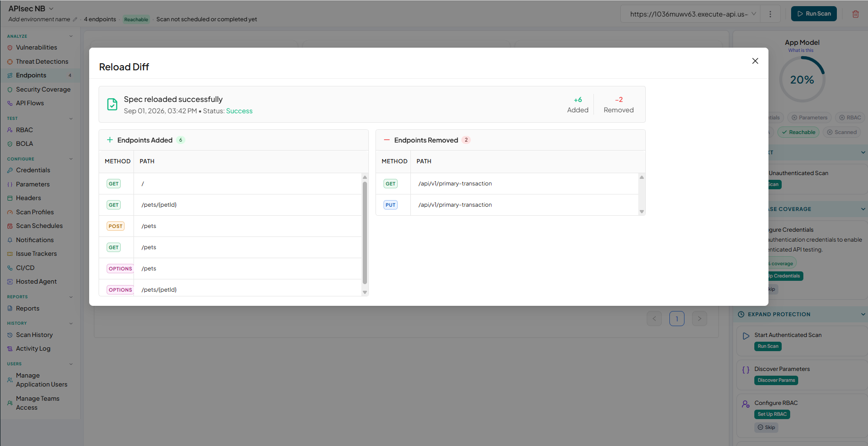This screenshot has width=868, height=446.
Task: Click the red delete trash icon
Action: (x=856, y=14)
